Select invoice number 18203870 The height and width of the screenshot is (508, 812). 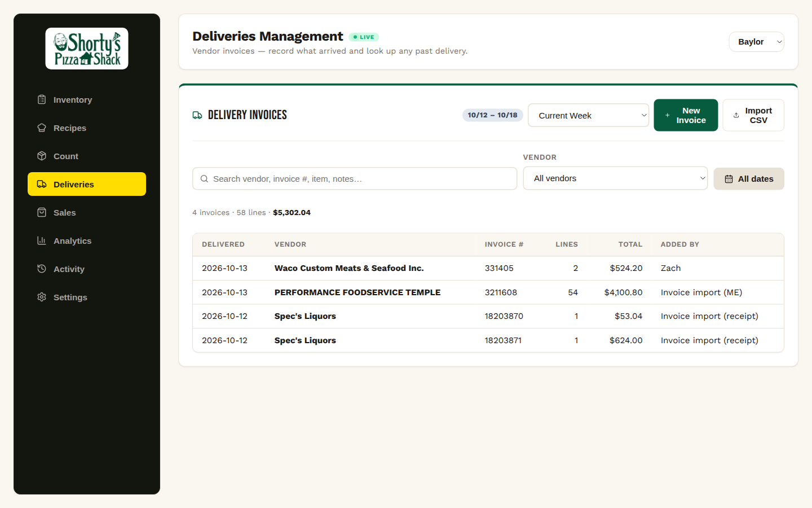[504, 316]
